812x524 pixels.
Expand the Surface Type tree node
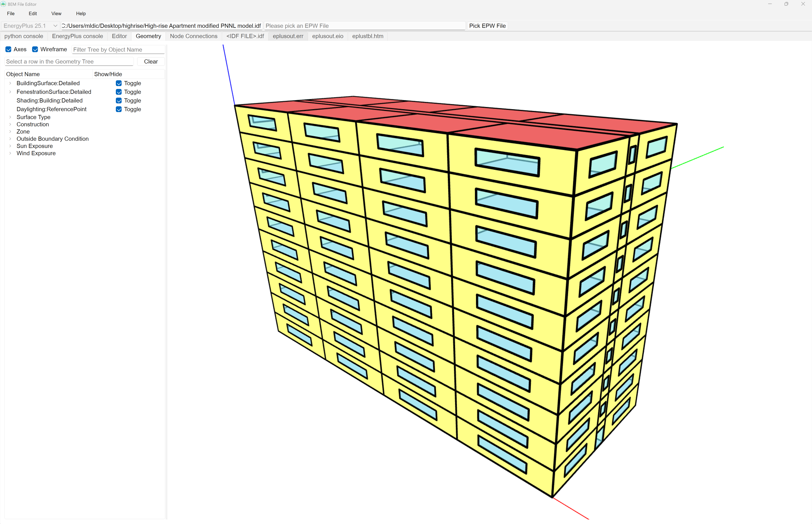pos(10,117)
